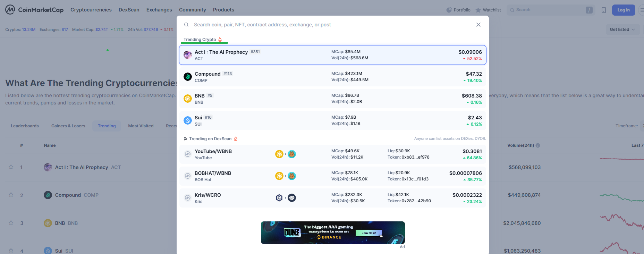Click the CoinMarketCap logo
644x254 pixels.
point(34,10)
